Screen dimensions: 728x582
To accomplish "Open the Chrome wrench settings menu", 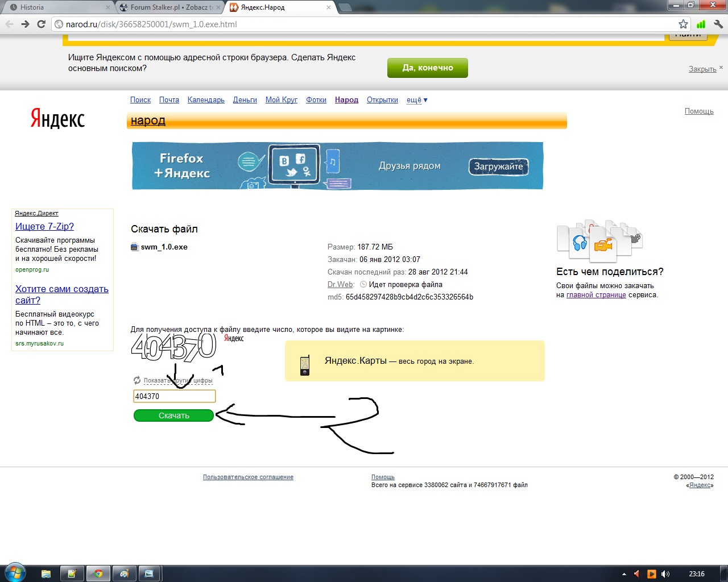I will tap(718, 24).
